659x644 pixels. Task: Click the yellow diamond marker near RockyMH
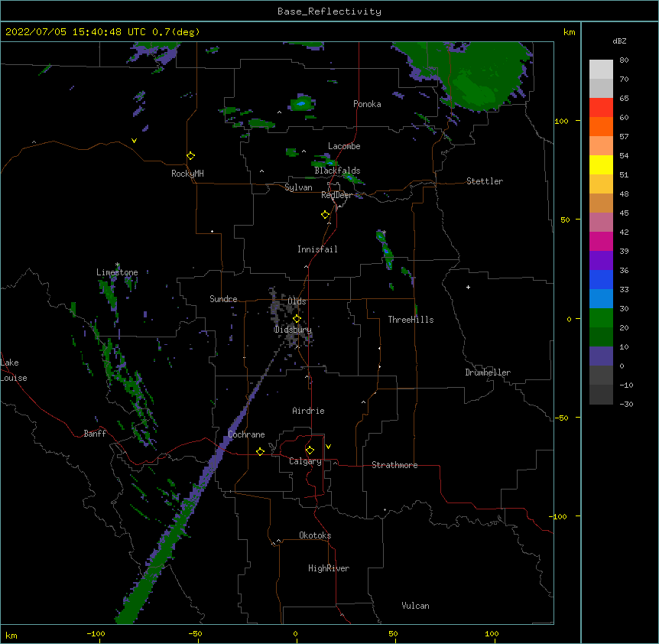pos(191,156)
